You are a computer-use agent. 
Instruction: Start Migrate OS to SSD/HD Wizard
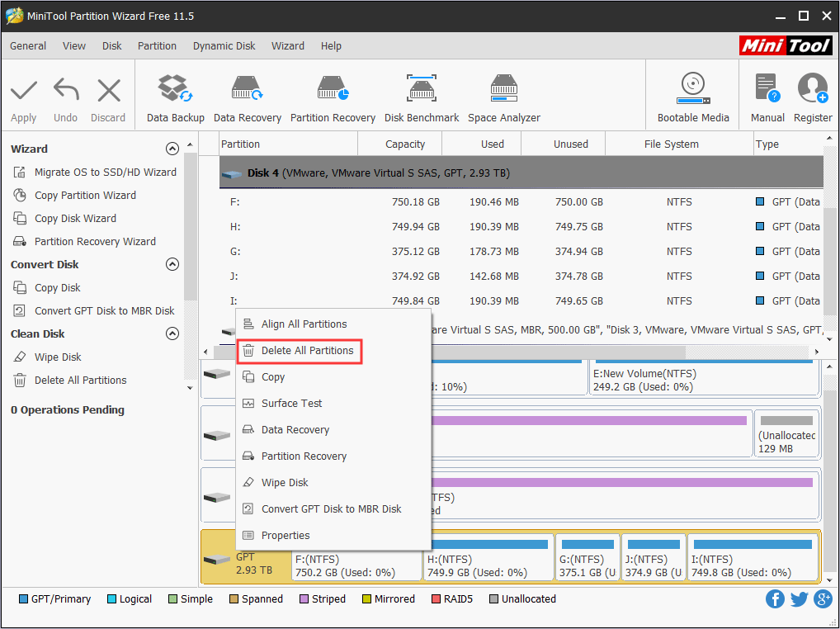coord(94,172)
